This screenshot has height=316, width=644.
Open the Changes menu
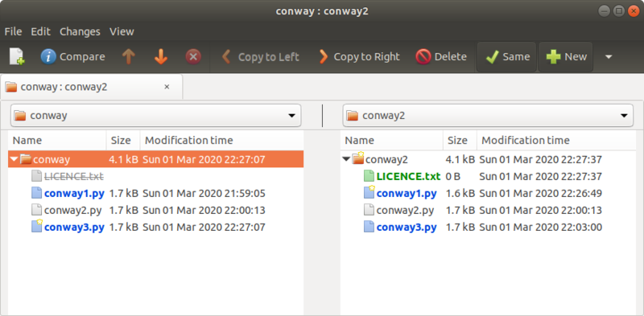[80, 31]
